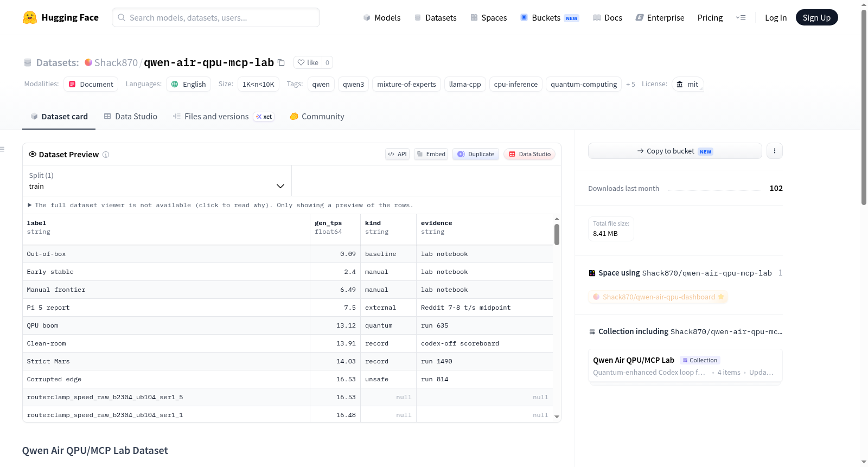Open Buckets in the navigation

(550, 18)
